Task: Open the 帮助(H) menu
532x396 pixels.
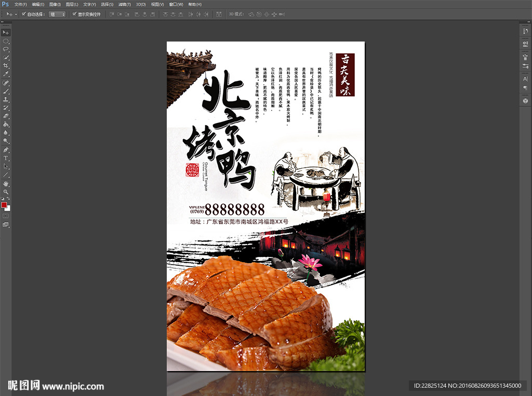Action: coord(195,4)
